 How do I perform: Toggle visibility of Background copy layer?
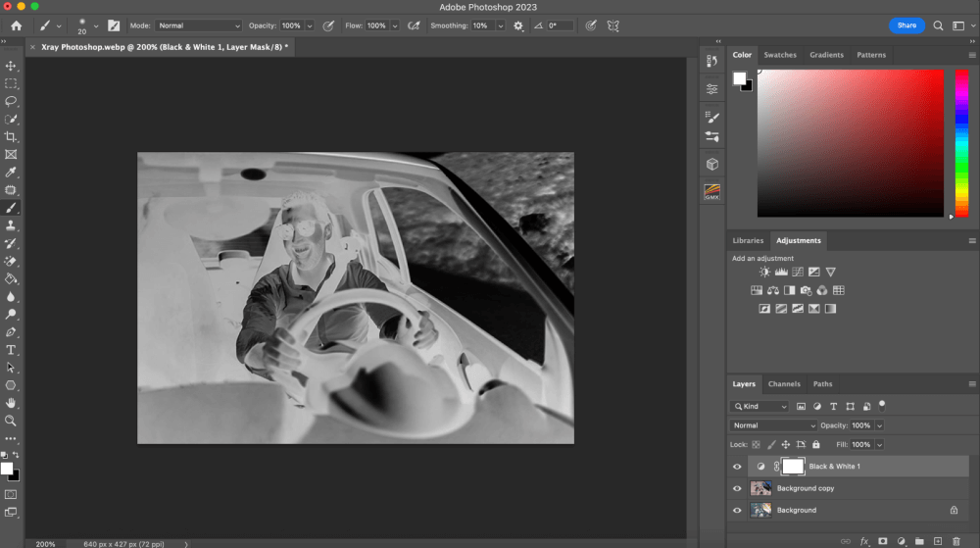pos(737,488)
